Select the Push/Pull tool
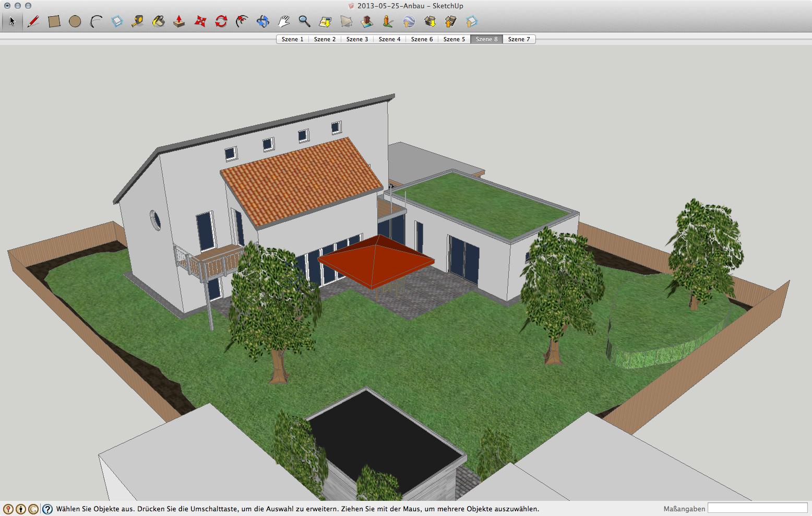The width and height of the screenshot is (812, 516). [179, 21]
